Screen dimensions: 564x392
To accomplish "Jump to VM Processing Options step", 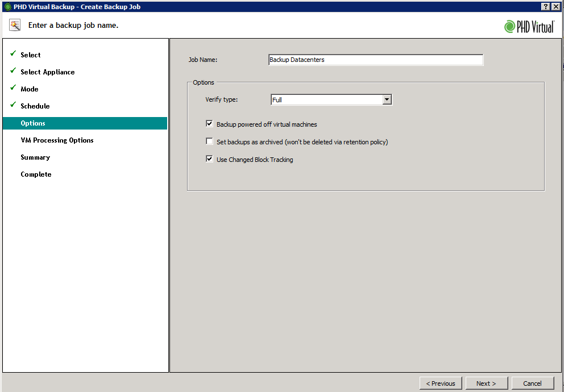I will (57, 140).
